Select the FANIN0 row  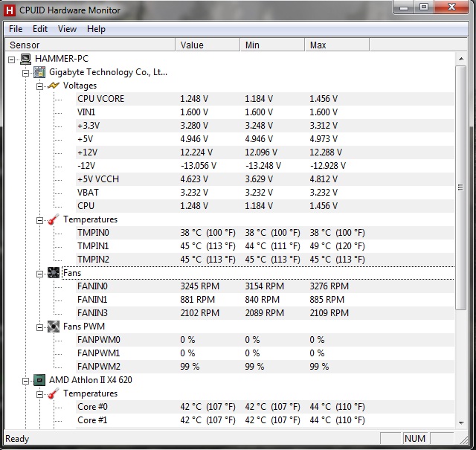point(265,286)
